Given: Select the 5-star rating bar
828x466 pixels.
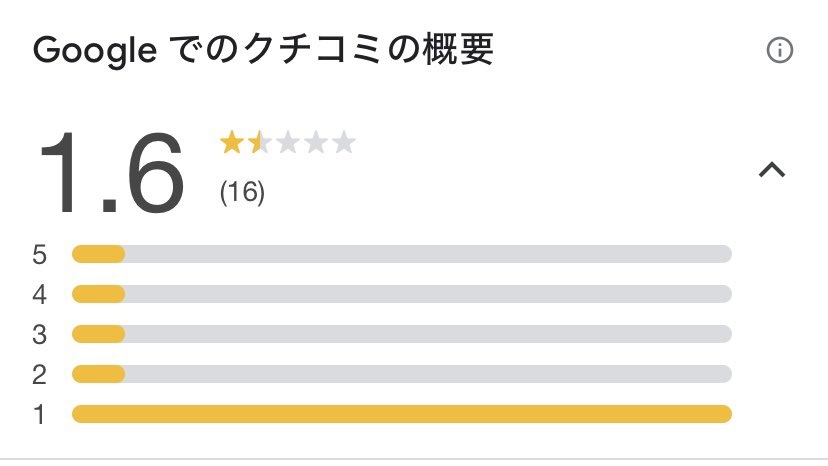Looking at the screenshot, I should coord(401,254).
